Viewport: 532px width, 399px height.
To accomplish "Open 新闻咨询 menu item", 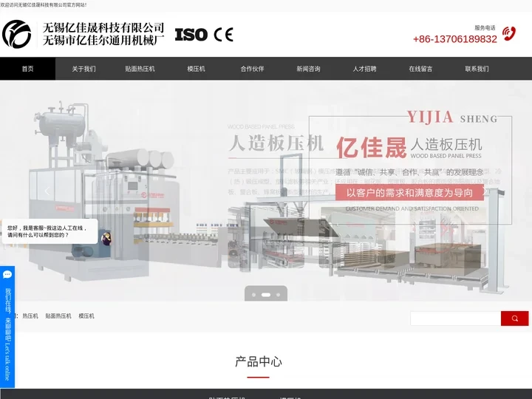I will pos(308,69).
